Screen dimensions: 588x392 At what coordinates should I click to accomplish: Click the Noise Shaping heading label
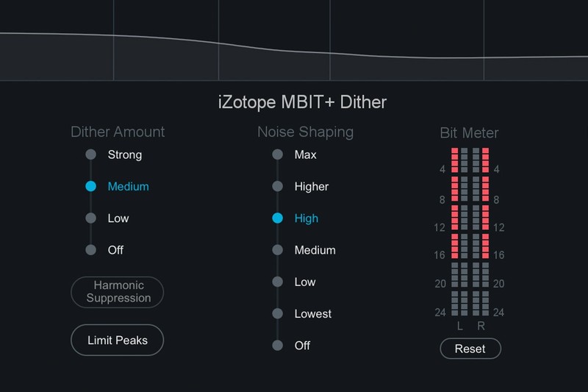tap(305, 132)
